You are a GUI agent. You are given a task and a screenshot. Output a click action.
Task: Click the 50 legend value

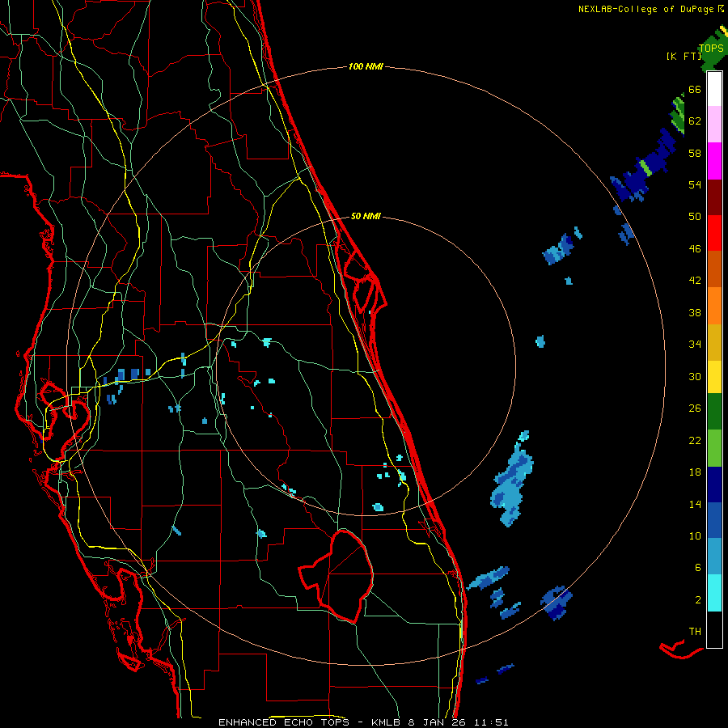[x=695, y=217]
